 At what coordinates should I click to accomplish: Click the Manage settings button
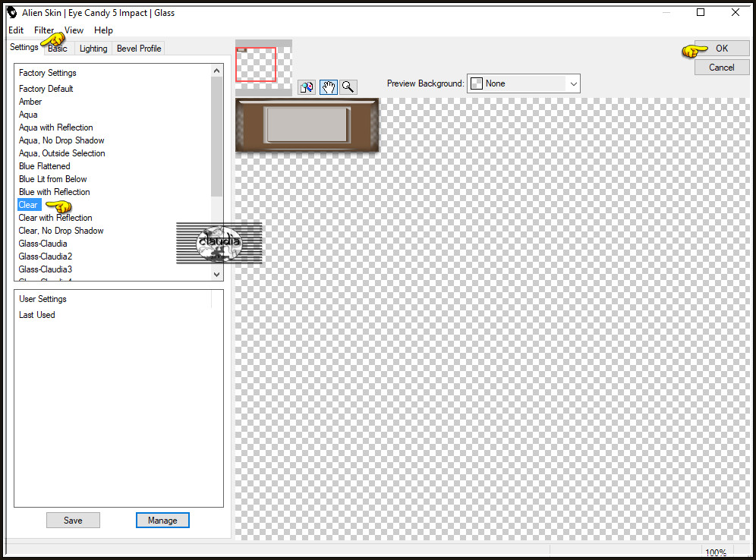(x=162, y=521)
